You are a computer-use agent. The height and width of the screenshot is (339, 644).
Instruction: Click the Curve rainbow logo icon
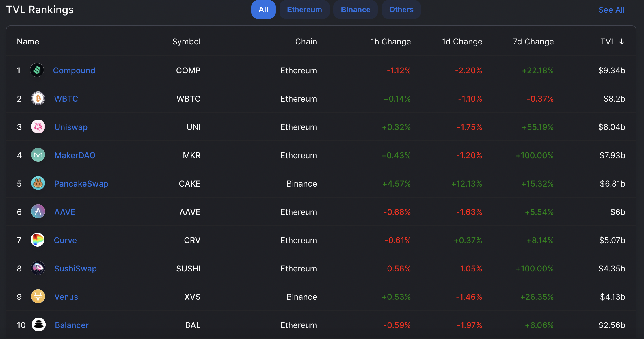pyautogui.click(x=38, y=240)
